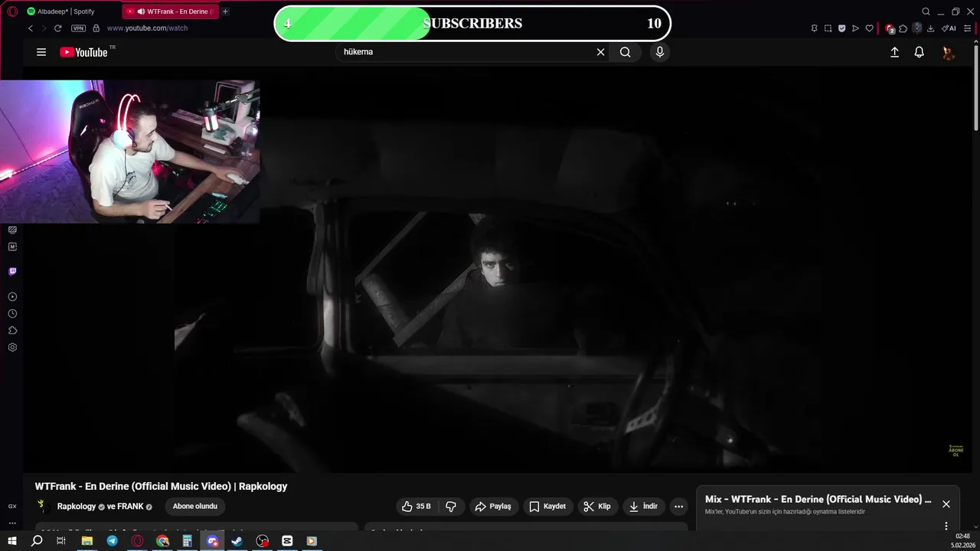980x551 pixels.
Task: Open settings gear in Opera sidebar
Action: pyautogui.click(x=12, y=347)
